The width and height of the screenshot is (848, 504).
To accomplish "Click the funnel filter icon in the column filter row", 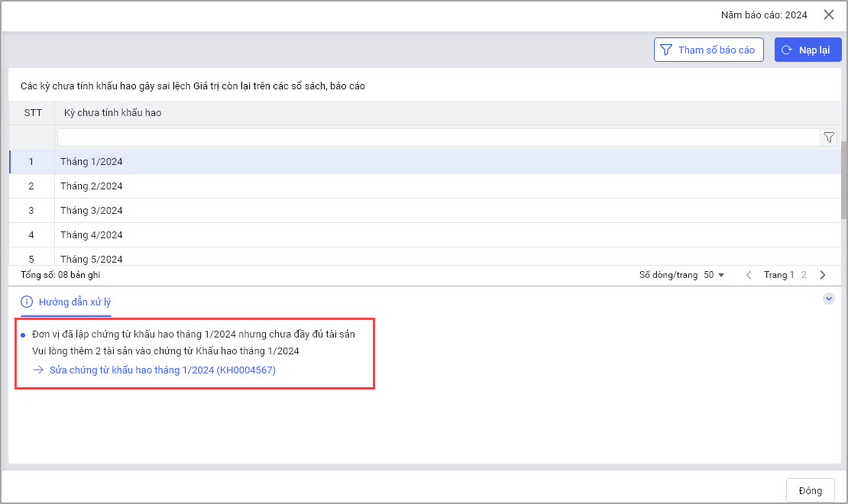I will pos(829,137).
